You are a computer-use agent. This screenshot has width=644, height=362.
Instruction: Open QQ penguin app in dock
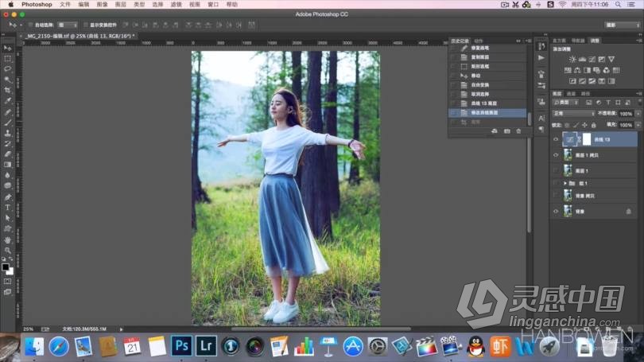pos(475,346)
